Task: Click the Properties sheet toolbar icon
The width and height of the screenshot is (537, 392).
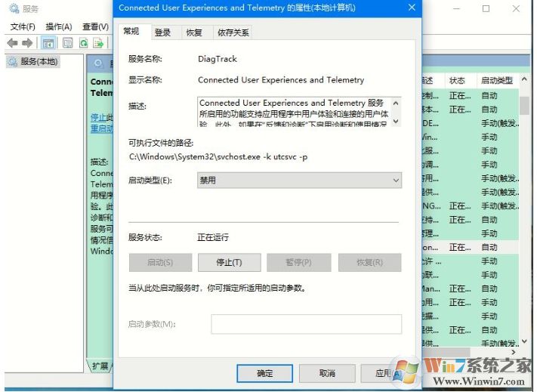Action: (68, 43)
